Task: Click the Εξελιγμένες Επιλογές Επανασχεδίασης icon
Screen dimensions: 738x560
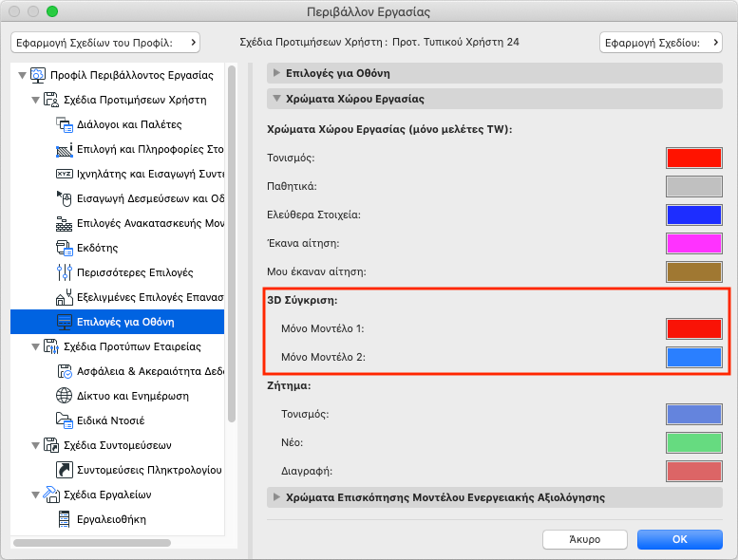Action: point(65,297)
